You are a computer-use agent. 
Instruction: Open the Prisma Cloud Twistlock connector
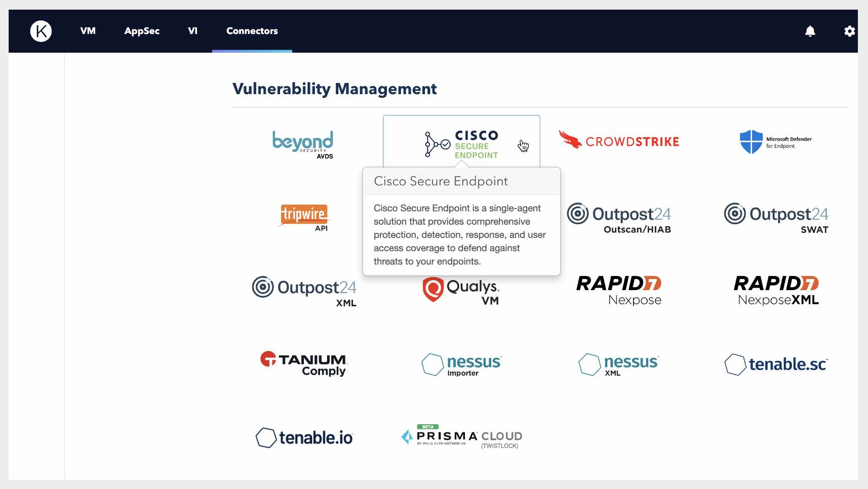click(461, 437)
